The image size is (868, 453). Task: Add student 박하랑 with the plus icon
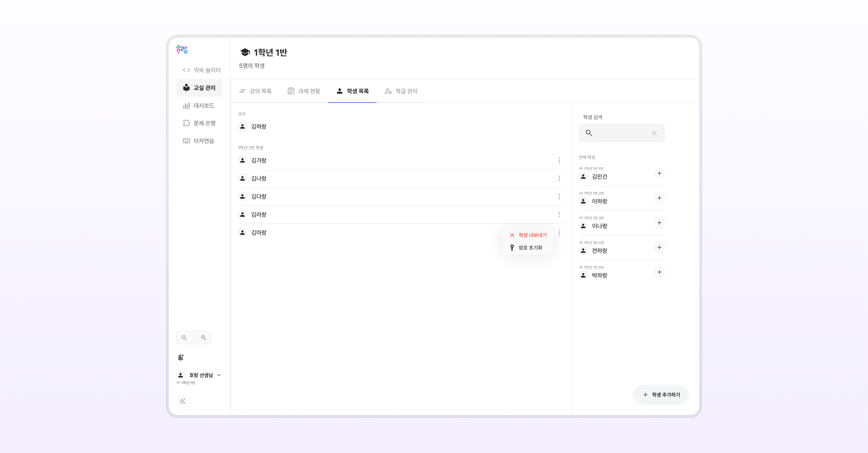click(659, 272)
